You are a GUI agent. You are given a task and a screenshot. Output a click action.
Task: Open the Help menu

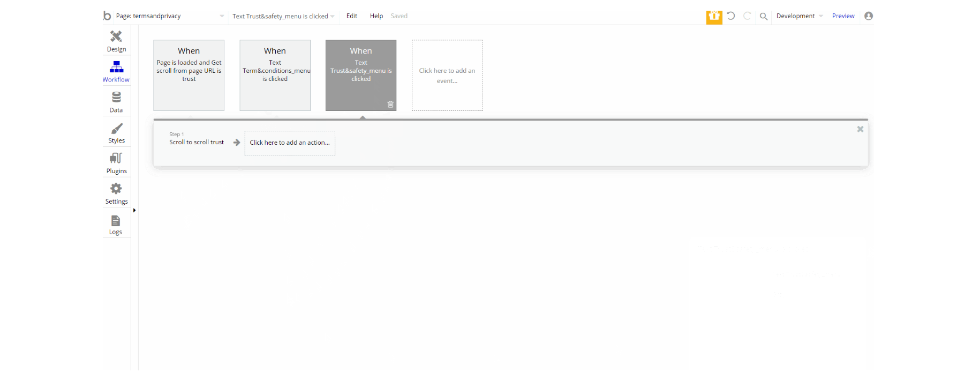click(x=376, y=16)
